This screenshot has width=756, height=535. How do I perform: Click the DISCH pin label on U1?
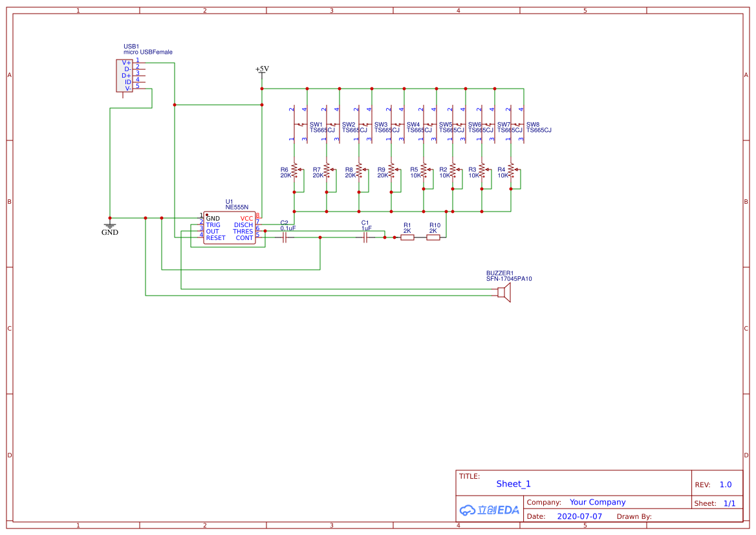pyautogui.click(x=243, y=225)
